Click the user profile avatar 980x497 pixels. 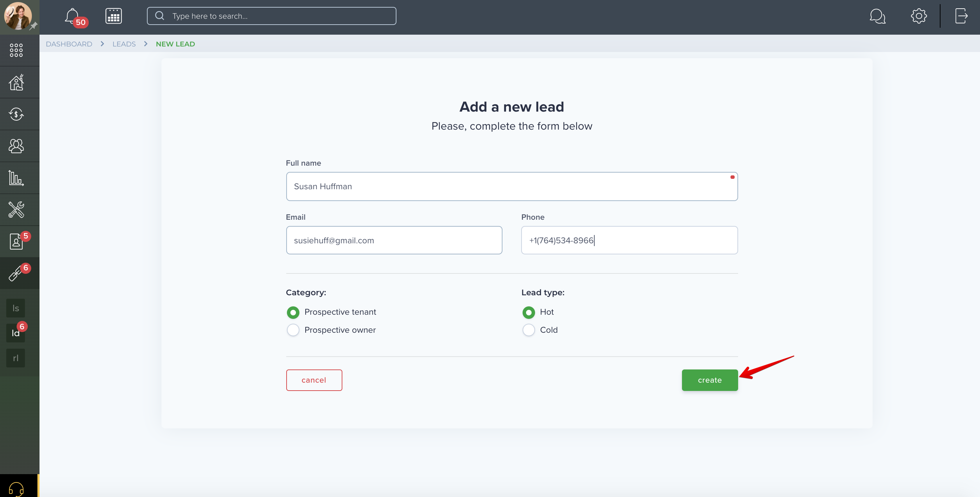(17, 16)
